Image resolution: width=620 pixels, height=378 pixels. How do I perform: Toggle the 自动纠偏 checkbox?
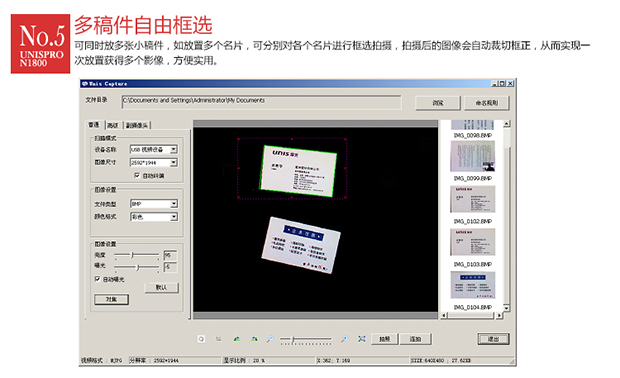pos(137,175)
